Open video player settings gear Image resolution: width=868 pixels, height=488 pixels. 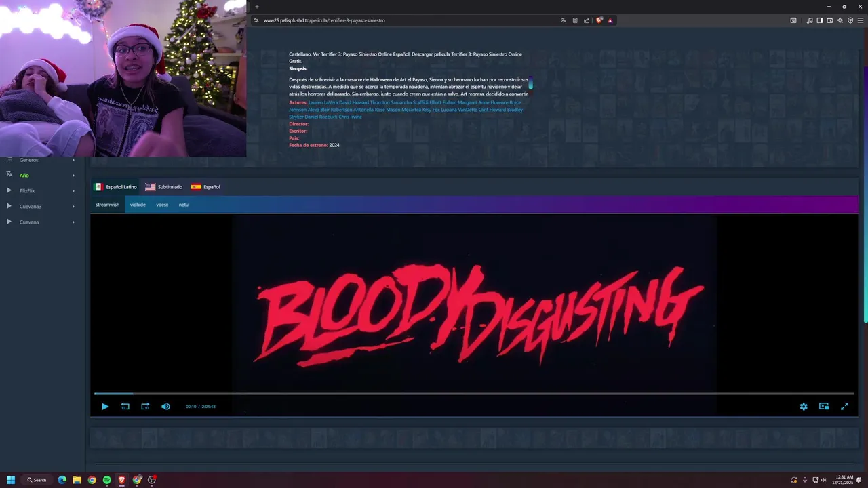tap(804, 407)
